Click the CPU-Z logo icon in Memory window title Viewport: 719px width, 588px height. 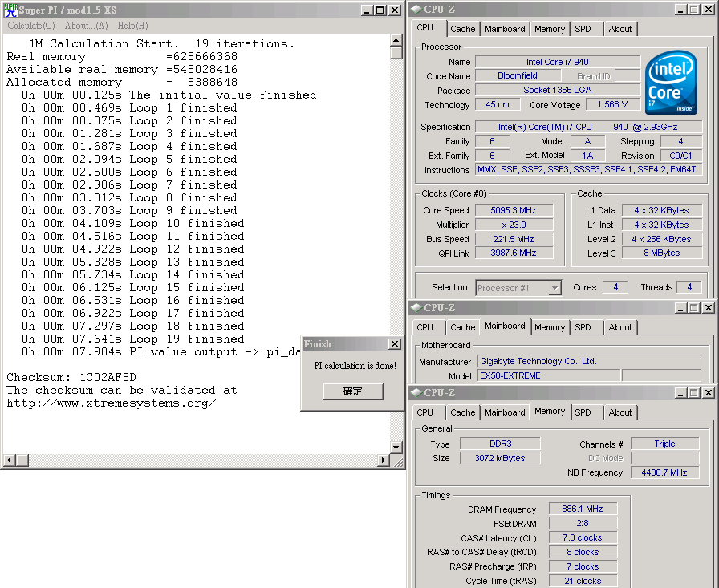coord(416,393)
